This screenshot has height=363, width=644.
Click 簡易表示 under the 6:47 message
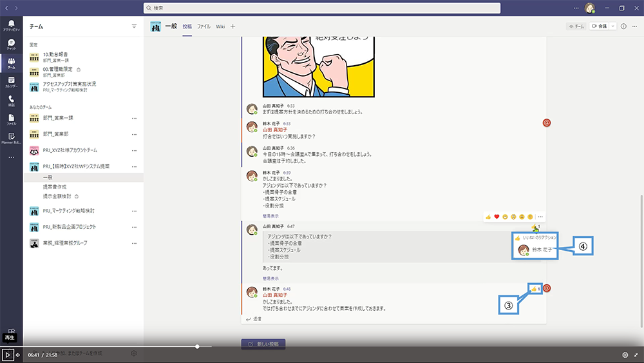pyautogui.click(x=270, y=279)
